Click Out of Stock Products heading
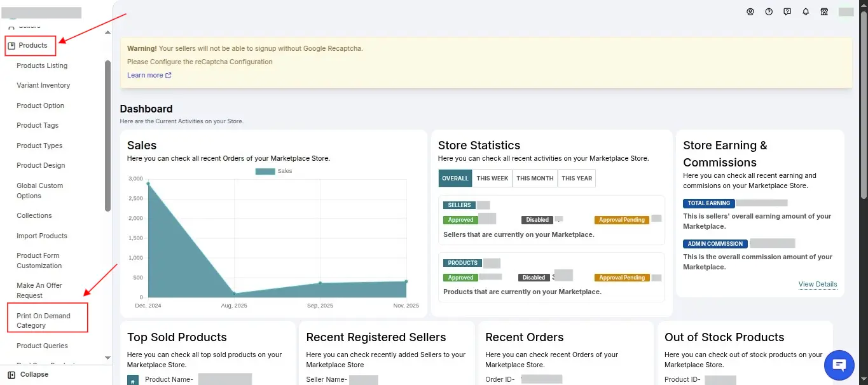Image resolution: width=868 pixels, height=385 pixels. pyautogui.click(x=724, y=337)
